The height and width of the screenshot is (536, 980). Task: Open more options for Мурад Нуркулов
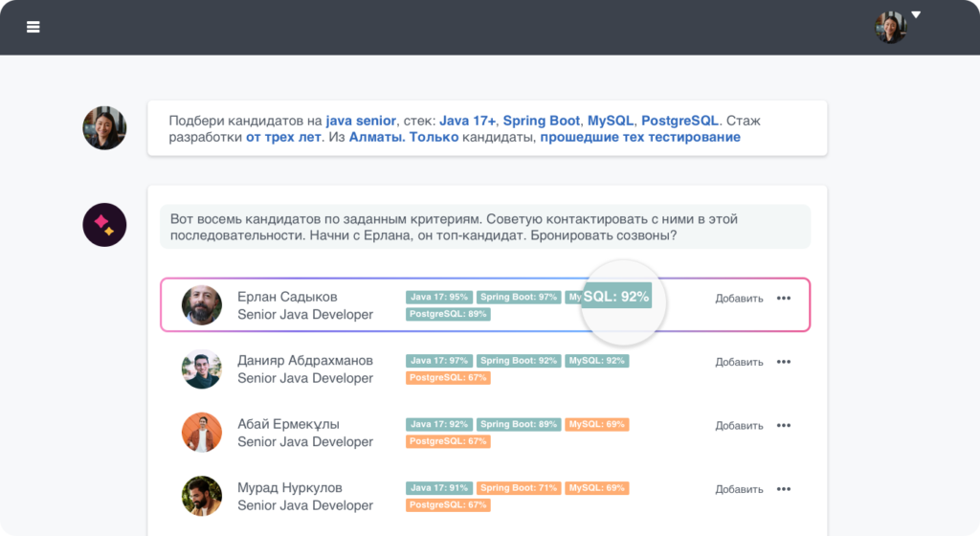[x=784, y=489]
